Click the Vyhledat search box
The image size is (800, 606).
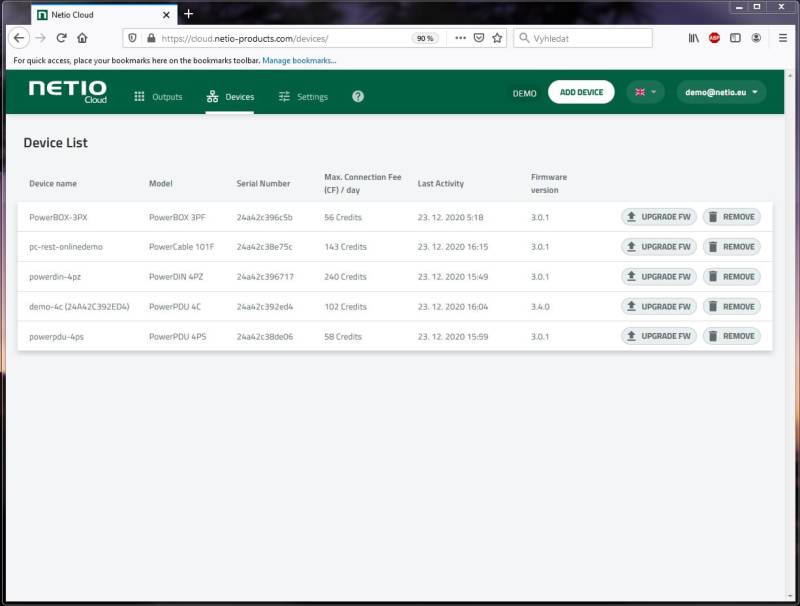pyautogui.click(x=583, y=38)
